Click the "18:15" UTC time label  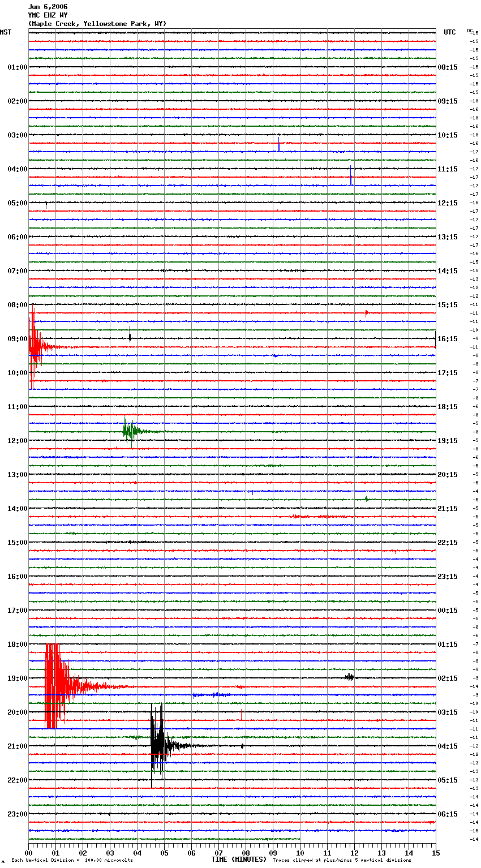(448, 407)
